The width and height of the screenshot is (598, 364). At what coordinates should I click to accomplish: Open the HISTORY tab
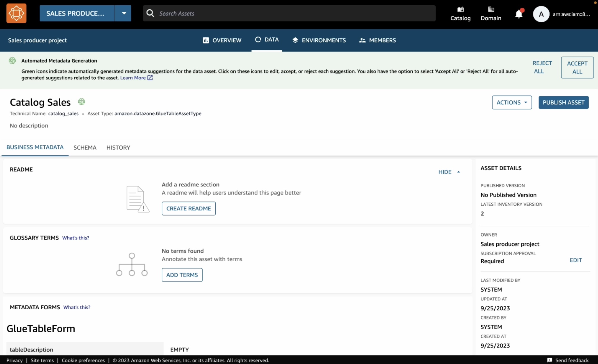pyautogui.click(x=118, y=148)
